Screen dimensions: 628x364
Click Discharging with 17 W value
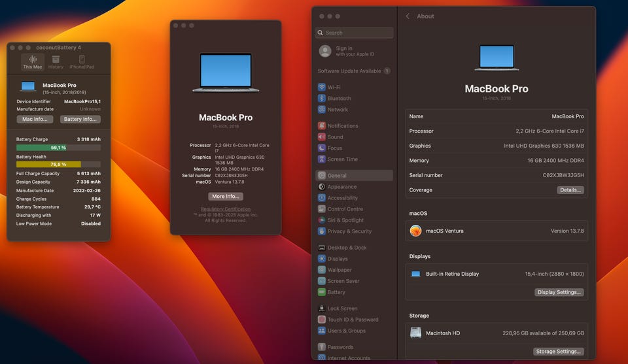pyautogui.click(x=95, y=215)
